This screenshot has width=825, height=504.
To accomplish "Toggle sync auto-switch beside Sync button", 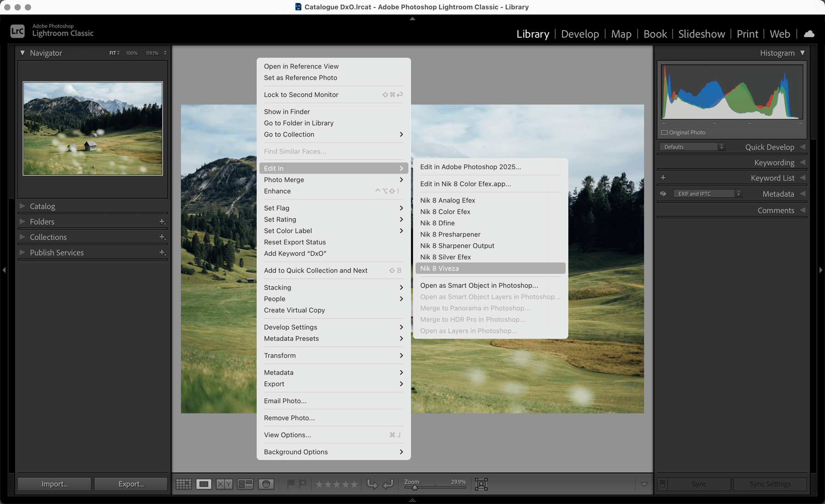I will pyautogui.click(x=662, y=484).
